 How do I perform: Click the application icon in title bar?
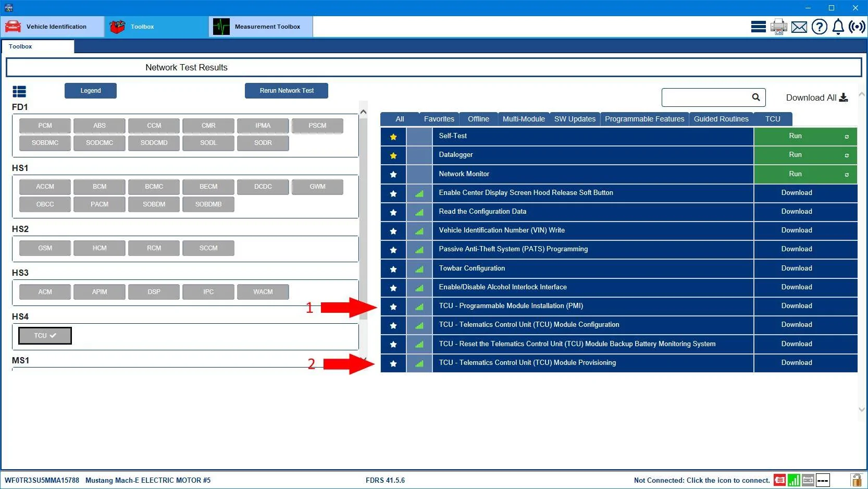[8, 8]
